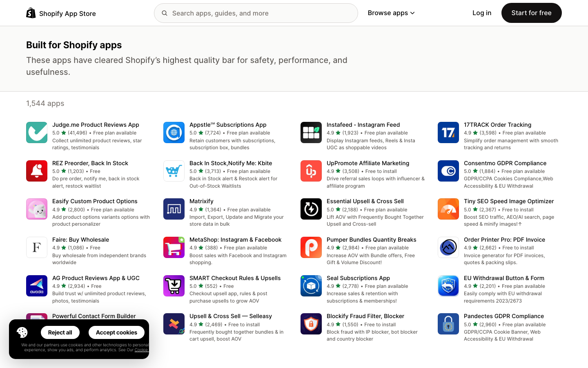Open the Instafeed Instagram Feed icon
The width and height of the screenshot is (588, 368).
click(x=311, y=132)
